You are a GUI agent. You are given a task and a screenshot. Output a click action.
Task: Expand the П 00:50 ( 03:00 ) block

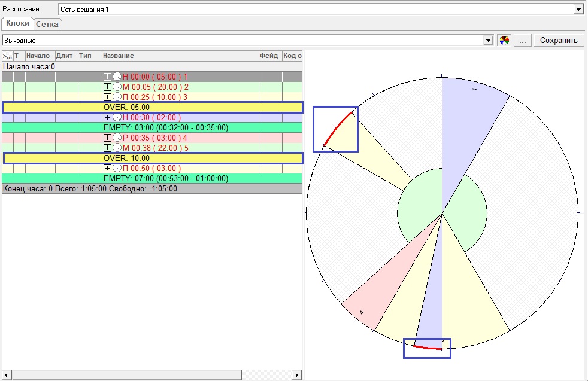click(x=107, y=169)
